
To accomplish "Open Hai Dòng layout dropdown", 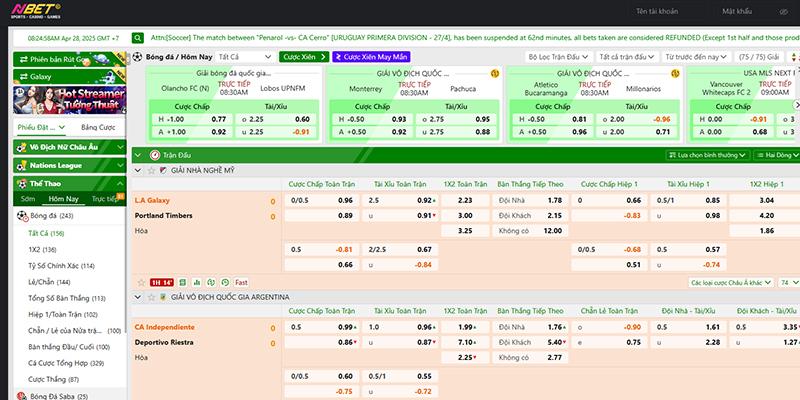I will pyautogui.click(x=777, y=155).
